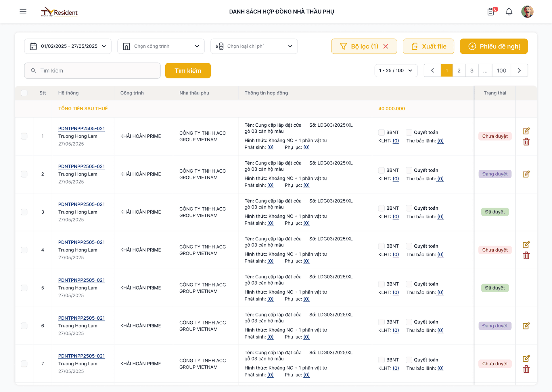Go to the next page arrow

pos(519,71)
